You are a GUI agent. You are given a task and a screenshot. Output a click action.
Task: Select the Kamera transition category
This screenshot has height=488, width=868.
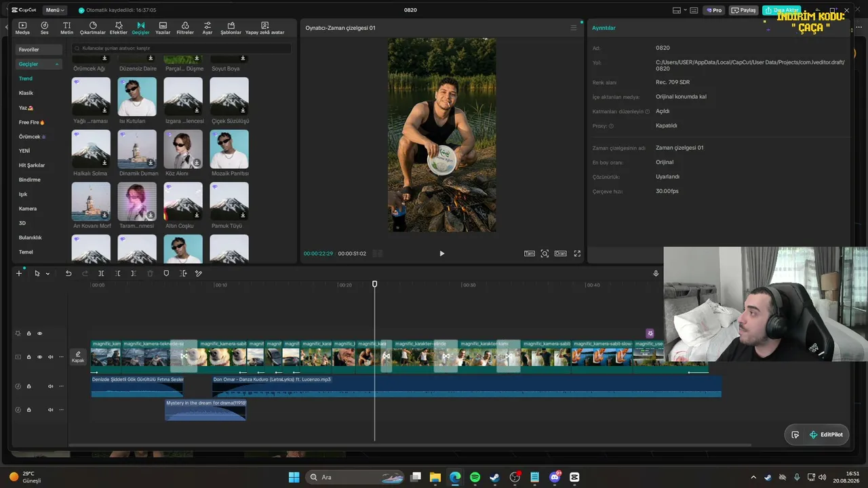(28, 209)
